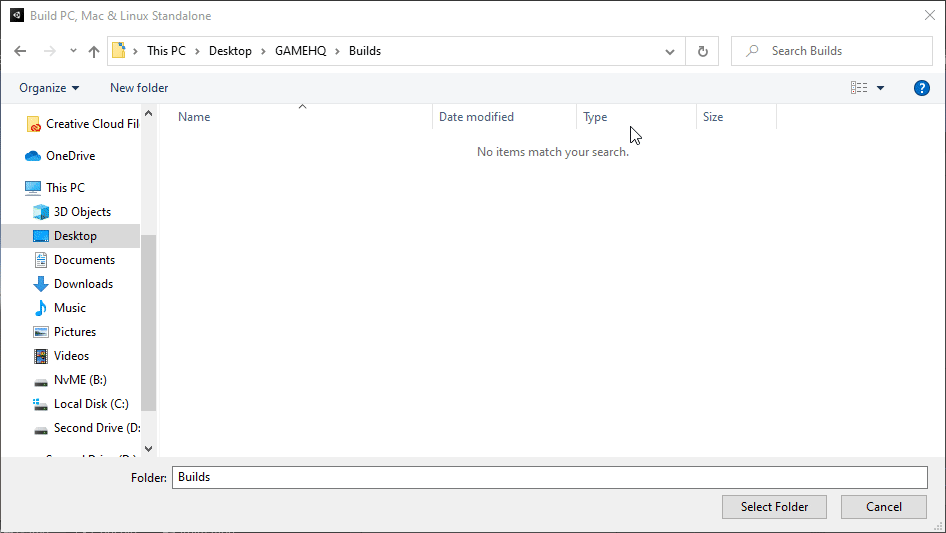Create a New folder
The height and width of the screenshot is (533, 946).
point(139,88)
